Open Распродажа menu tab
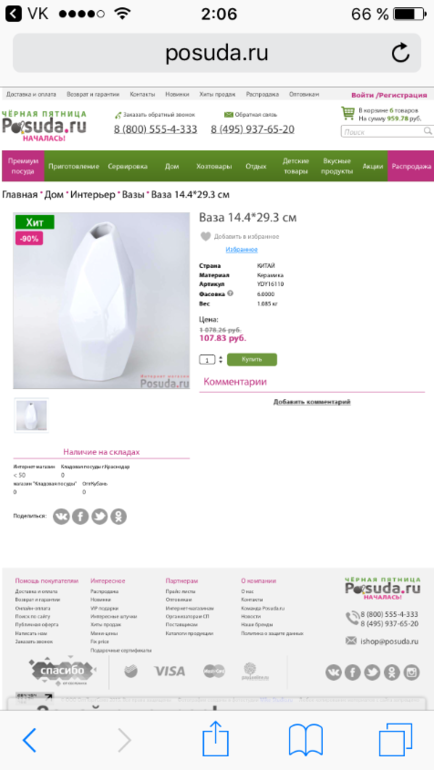 (x=411, y=166)
